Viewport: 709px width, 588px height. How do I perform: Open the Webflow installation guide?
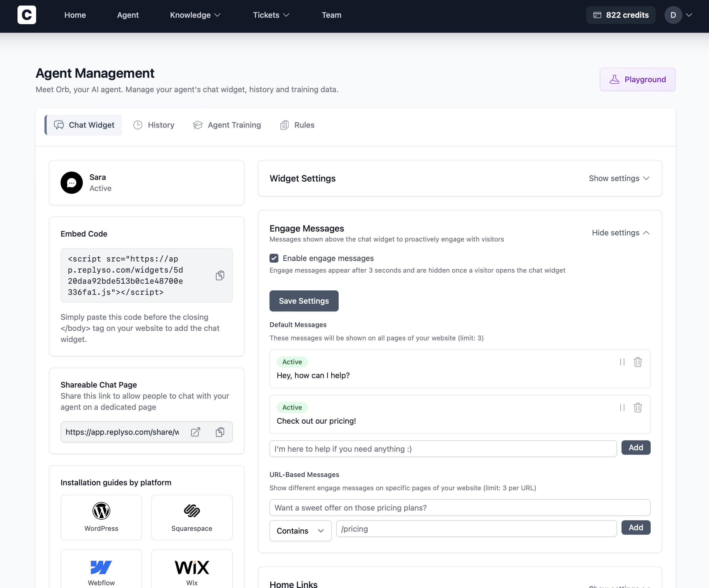101,569
